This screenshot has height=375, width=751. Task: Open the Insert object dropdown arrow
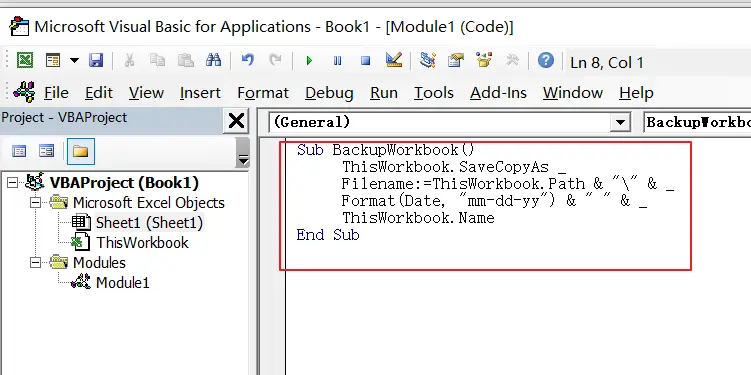click(74, 60)
